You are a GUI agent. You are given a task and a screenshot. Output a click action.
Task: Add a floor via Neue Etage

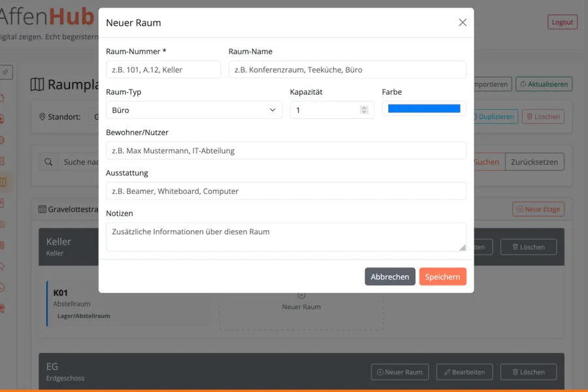(x=538, y=209)
